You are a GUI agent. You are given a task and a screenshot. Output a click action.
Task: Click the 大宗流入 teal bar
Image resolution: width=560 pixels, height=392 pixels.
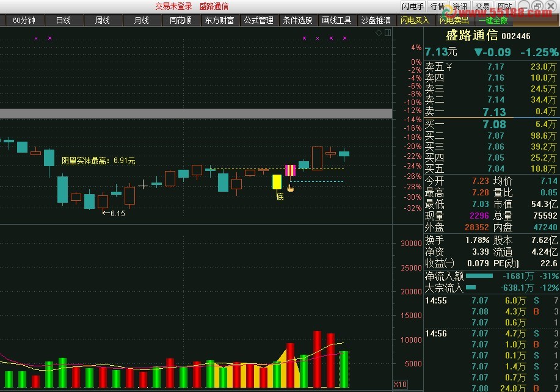(x=471, y=288)
